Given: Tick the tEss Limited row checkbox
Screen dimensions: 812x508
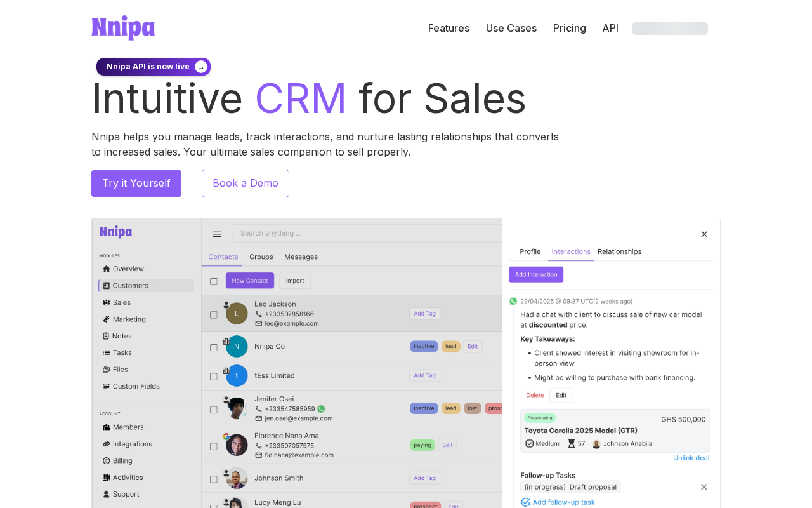Looking at the screenshot, I should coord(214,377).
